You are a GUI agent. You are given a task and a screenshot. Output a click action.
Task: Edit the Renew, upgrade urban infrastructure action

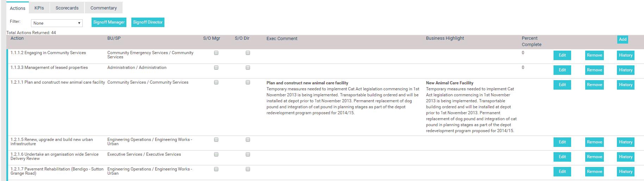562,142
